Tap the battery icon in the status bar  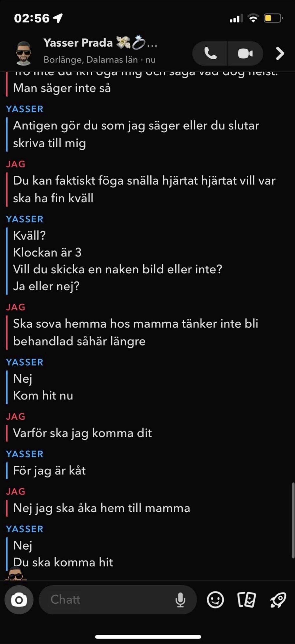pyautogui.click(x=273, y=18)
